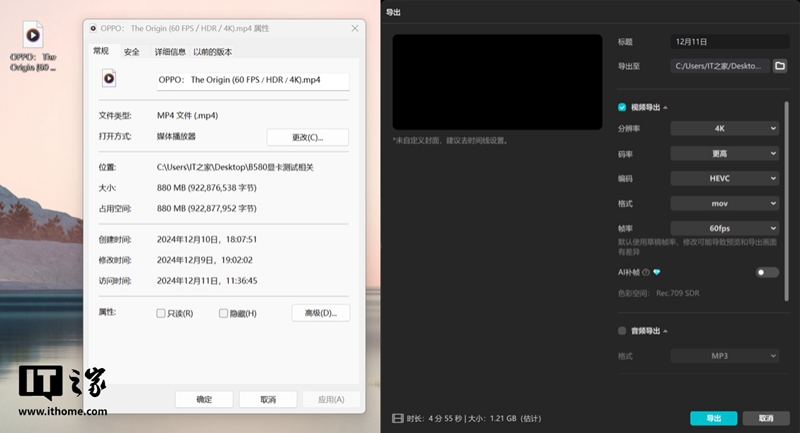800x433 pixels.
Task: Check the 隐藏 hidden attribute checkbox
Action: (x=224, y=313)
